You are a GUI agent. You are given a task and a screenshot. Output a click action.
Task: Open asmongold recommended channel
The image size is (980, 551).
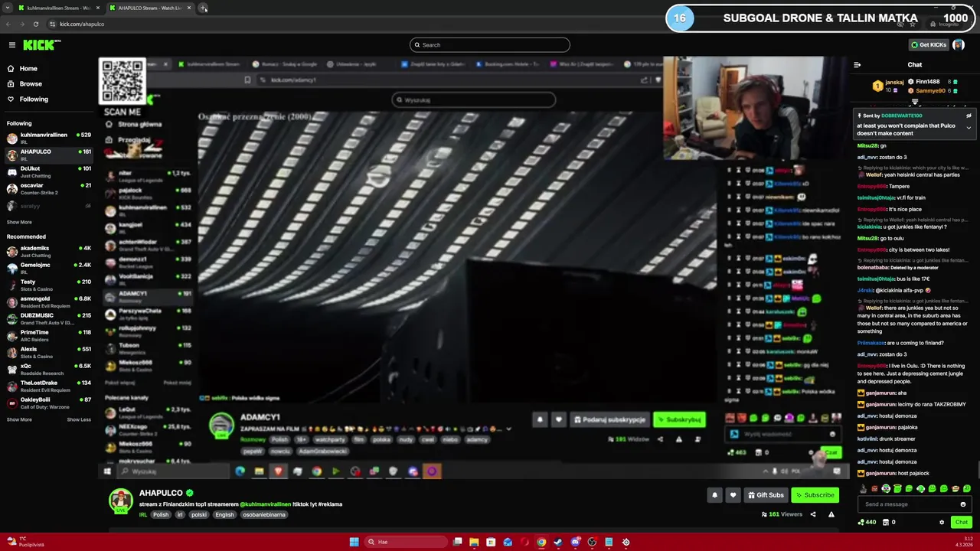coord(48,302)
